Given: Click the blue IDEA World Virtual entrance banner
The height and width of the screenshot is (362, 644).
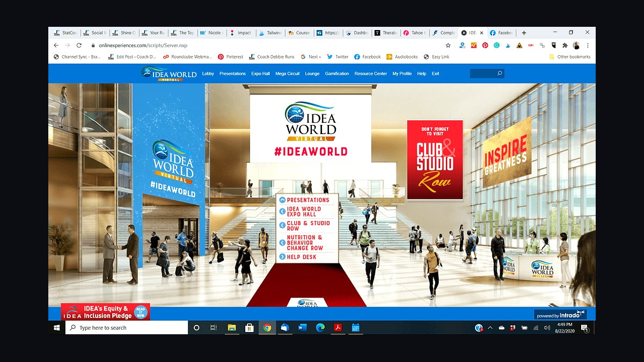Looking at the screenshot, I should coord(173,166).
